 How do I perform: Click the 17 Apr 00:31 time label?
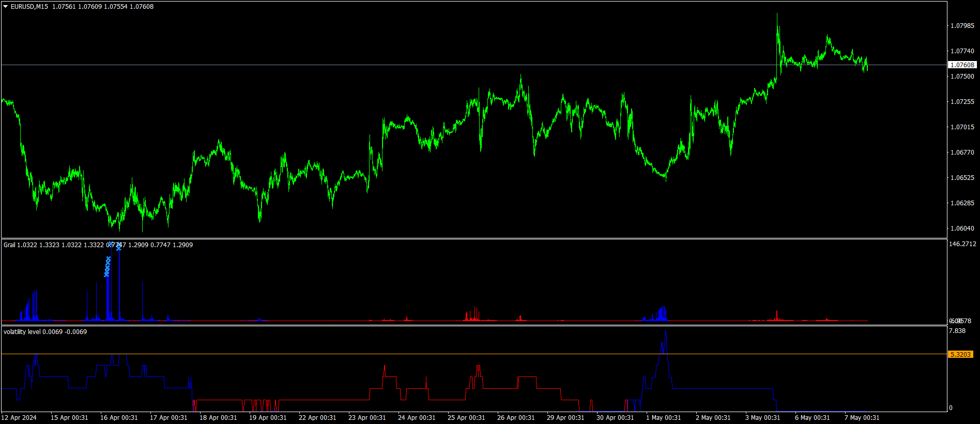[169, 418]
